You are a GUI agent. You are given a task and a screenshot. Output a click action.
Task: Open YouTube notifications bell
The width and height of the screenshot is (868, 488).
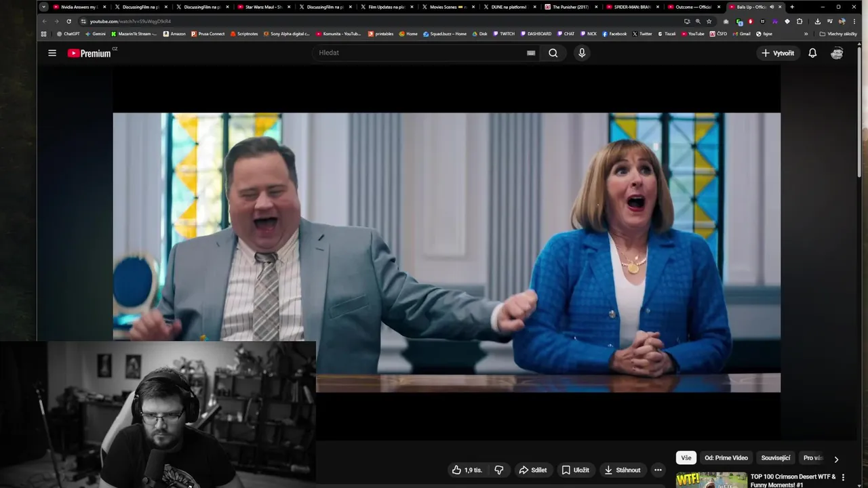(812, 53)
